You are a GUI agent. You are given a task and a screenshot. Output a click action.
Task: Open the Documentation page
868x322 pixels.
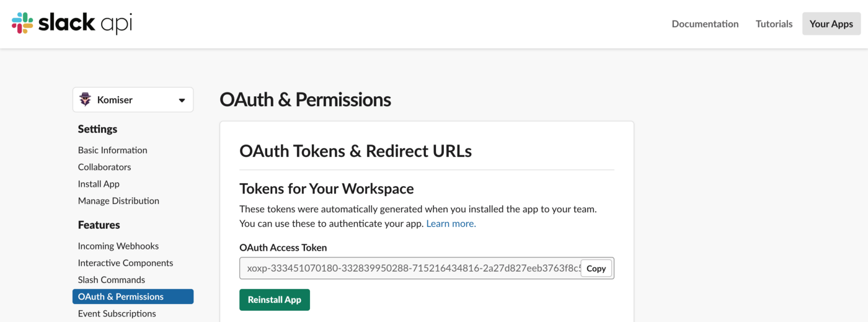705,24
